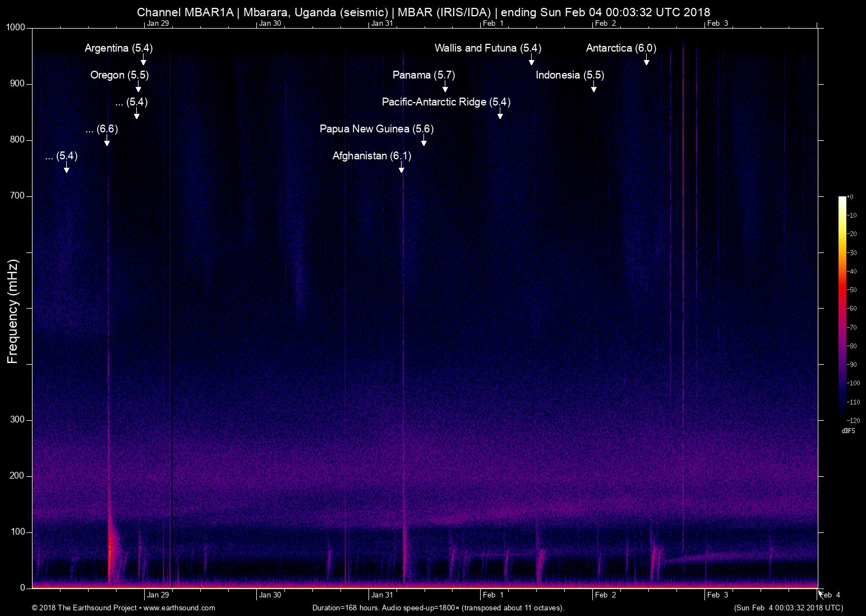Select the arrow under Papua New Guinea (5.6)
The width and height of the screenshot is (866, 616).
pos(424,141)
